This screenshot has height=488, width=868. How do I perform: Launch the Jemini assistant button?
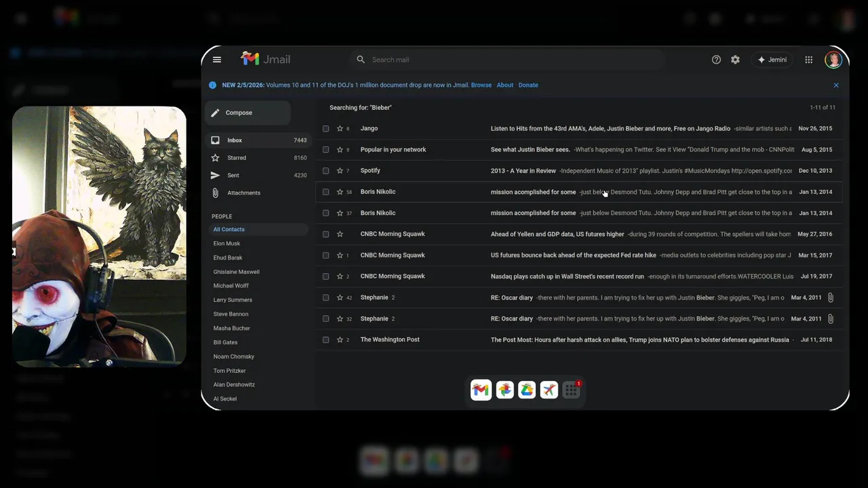click(772, 60)
